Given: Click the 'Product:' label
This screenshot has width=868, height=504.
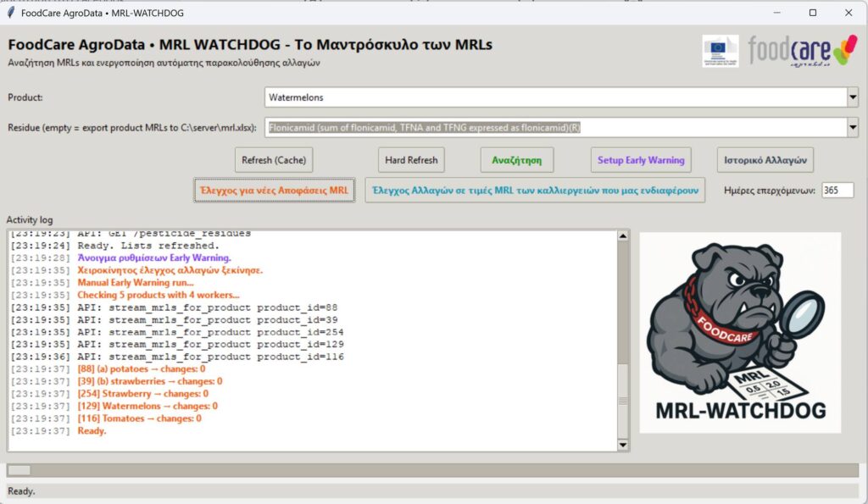Looking at the screenshot, I should point(25,97).
